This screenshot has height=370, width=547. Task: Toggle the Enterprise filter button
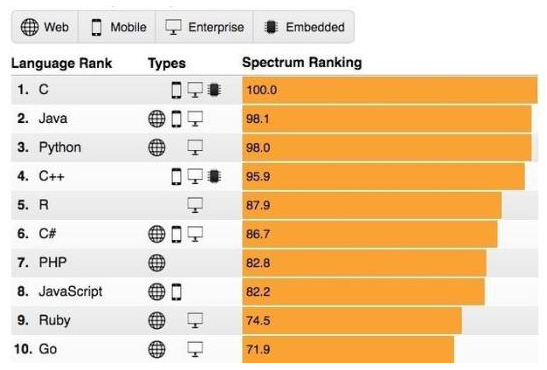coord(204,27)
